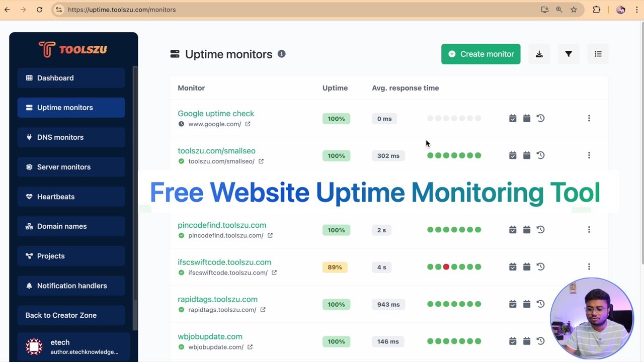Click calendar icon in Google uptime row
Screen dimensions: 644x362
tap(527, 118)
